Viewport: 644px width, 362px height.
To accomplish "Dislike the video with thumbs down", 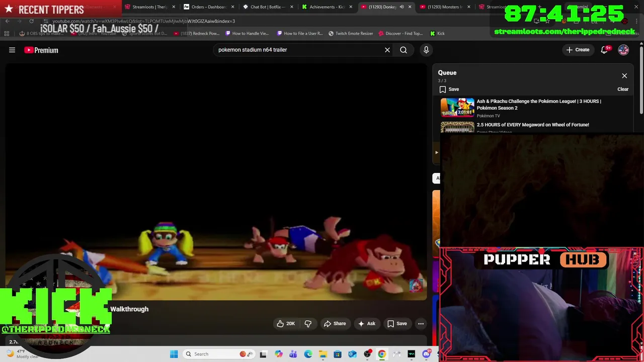I will click(308, 323).
